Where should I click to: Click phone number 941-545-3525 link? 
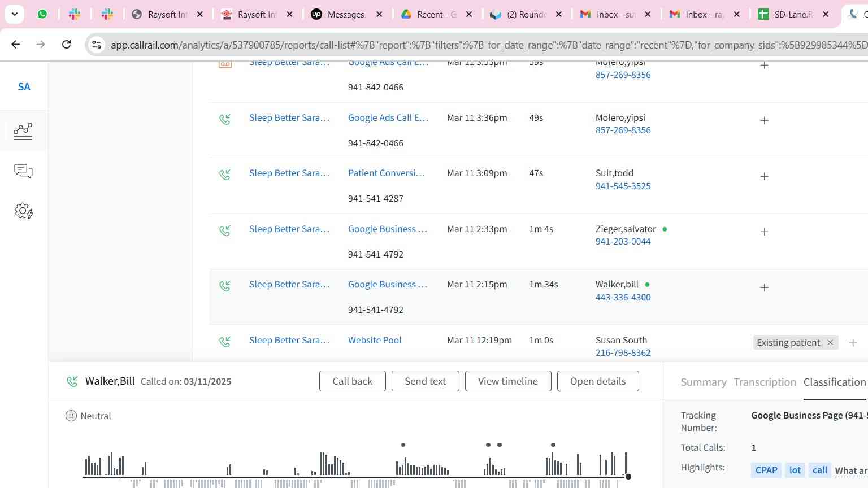623,186
